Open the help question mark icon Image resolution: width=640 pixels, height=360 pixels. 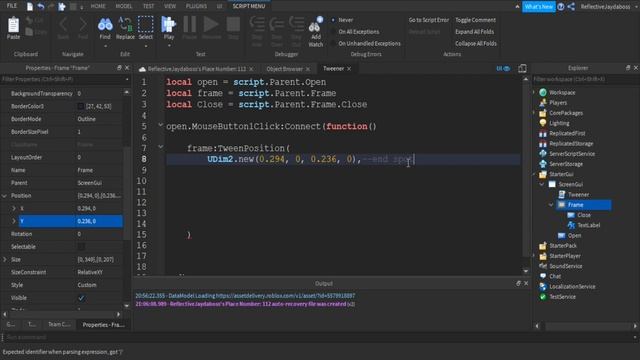click(x=561, y=7)
